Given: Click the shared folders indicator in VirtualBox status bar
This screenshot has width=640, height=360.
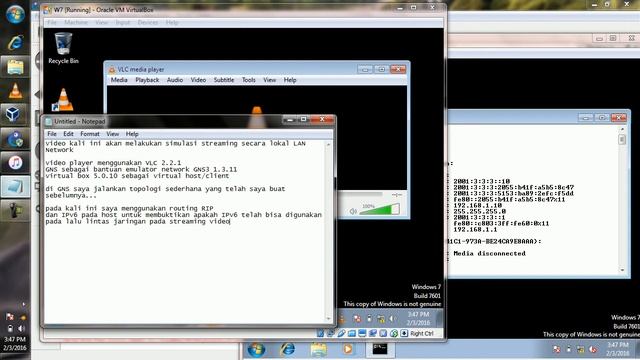Looking at the screenshot, I should [x=351, y=333].
